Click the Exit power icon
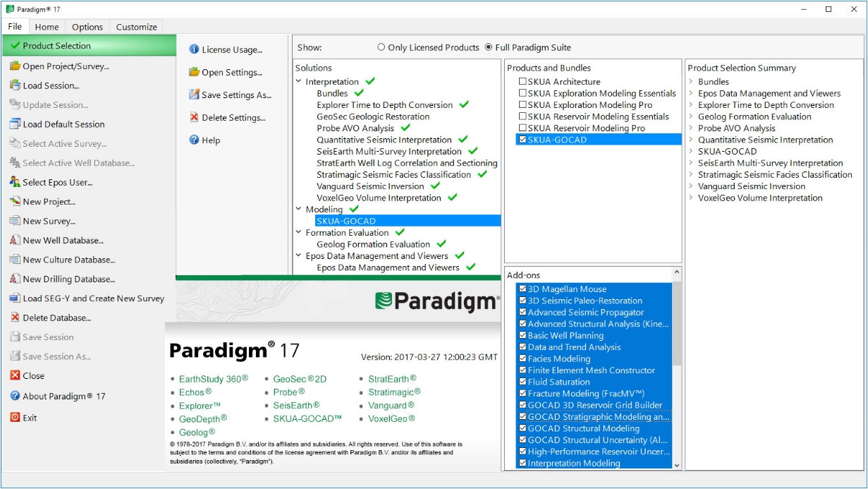Image resolution: width=868 pixels, height=489 pixels. click(15, 417)
